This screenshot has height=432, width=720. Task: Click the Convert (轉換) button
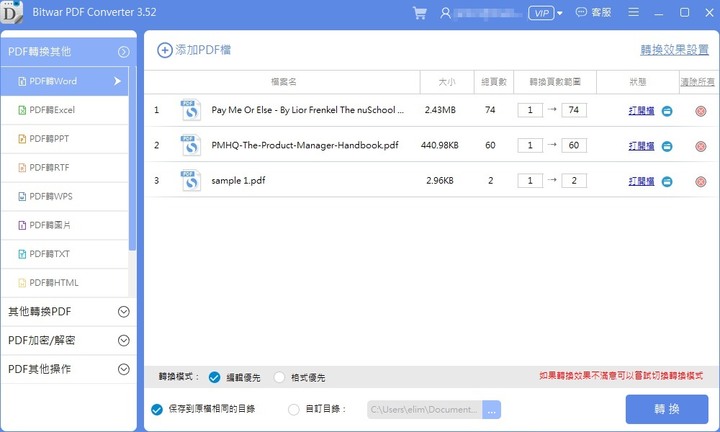[x=667, y=409]
